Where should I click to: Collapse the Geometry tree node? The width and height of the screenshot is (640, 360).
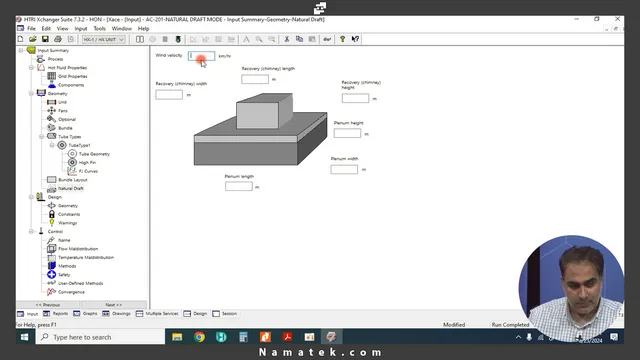pyautogui.click(x=31, y=93)
